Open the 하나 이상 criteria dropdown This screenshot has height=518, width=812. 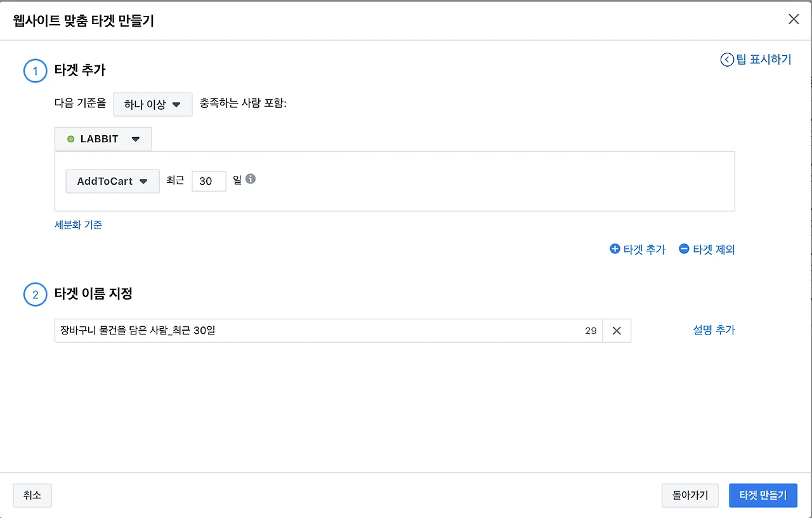click(x=152, y=104)
